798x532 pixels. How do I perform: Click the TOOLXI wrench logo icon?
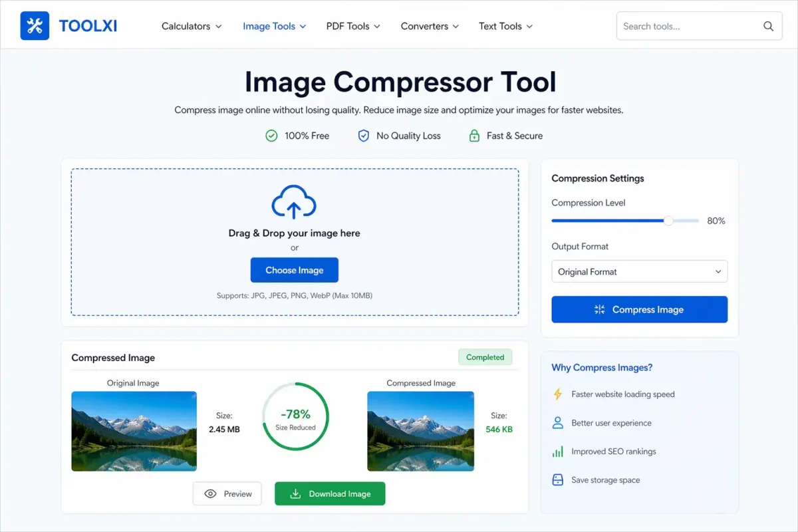tap(35, 26)
